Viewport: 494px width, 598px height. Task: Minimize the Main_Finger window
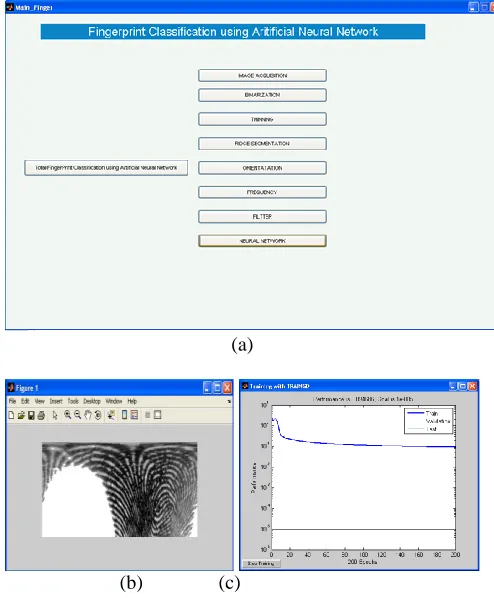pyautogui.click(x=473, y=7)
